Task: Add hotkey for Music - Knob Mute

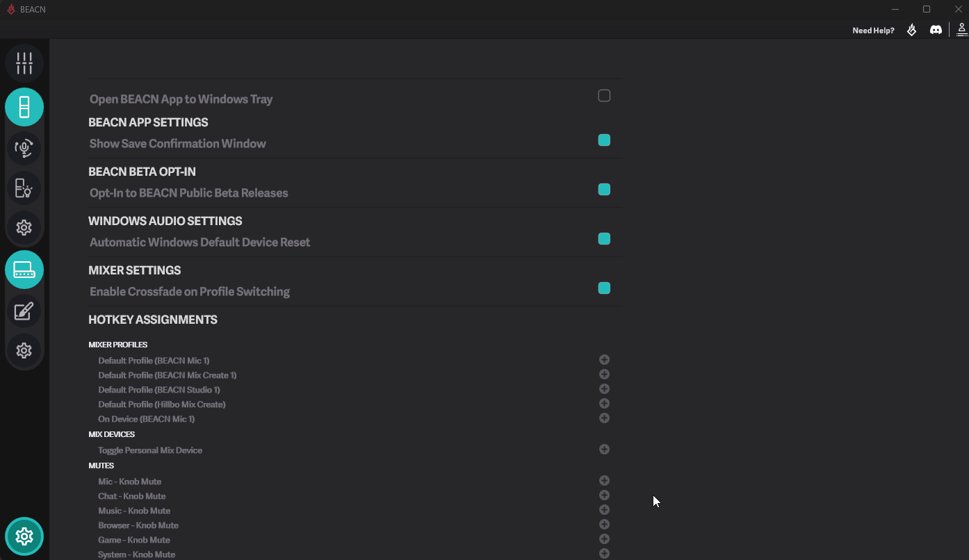Action: tap(604, 510)
